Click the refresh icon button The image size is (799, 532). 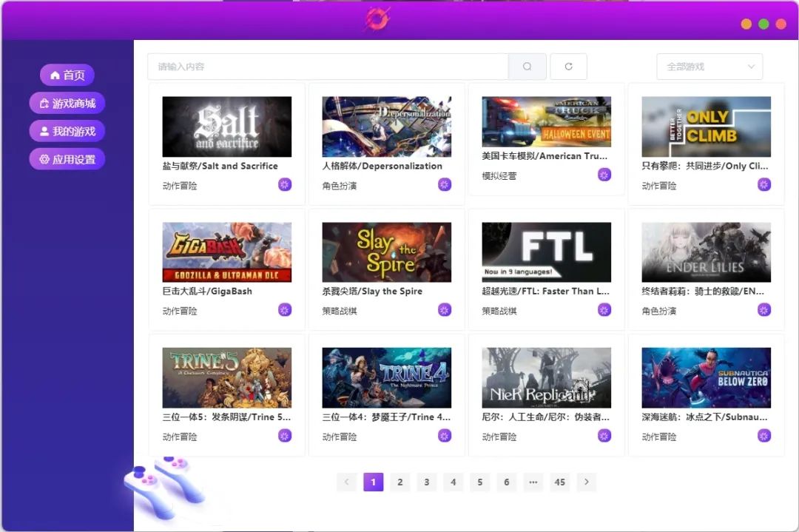pos(569,67)
